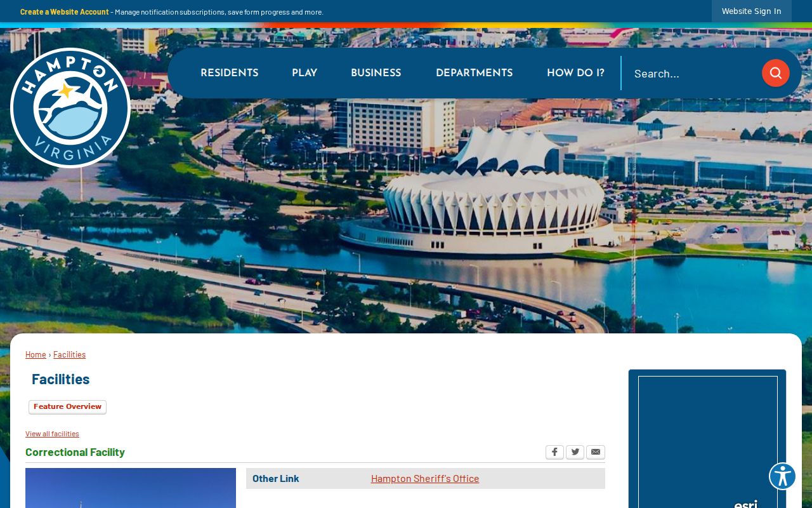Image resolution: width=812 pixels, height=508 pixels.
Task: Open the Business menu
Action: pyautogui.click(x=376, y=73)
